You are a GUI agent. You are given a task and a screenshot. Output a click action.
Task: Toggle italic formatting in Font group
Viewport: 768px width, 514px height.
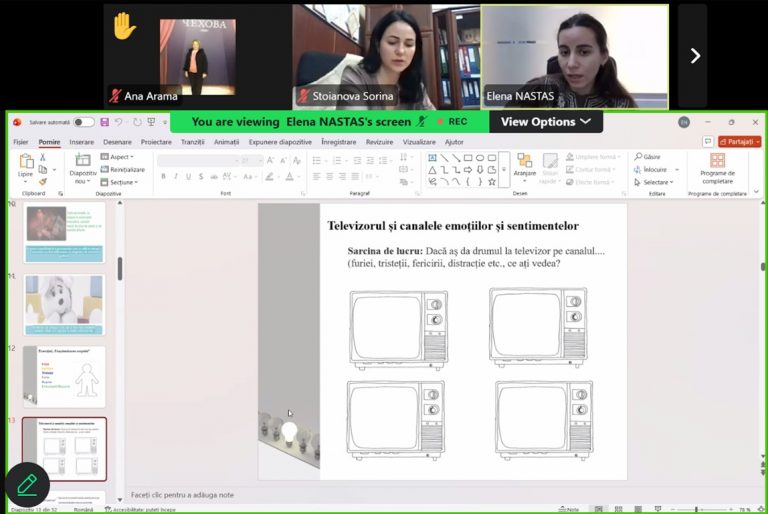pos(176,176)
